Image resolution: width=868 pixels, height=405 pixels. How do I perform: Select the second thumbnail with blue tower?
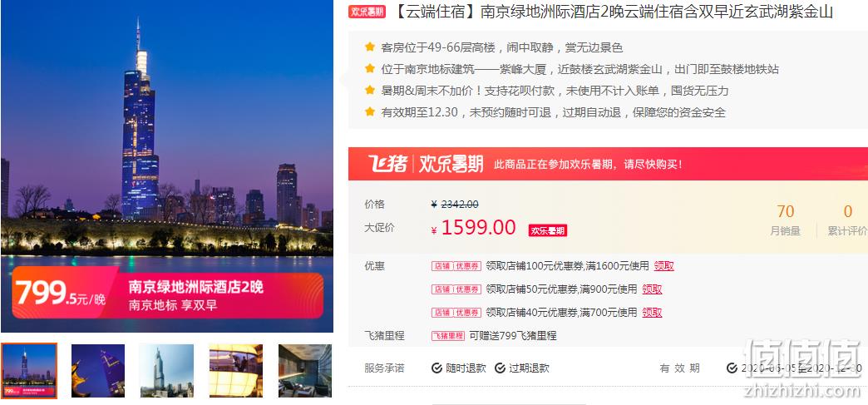(x=98, y=371)
